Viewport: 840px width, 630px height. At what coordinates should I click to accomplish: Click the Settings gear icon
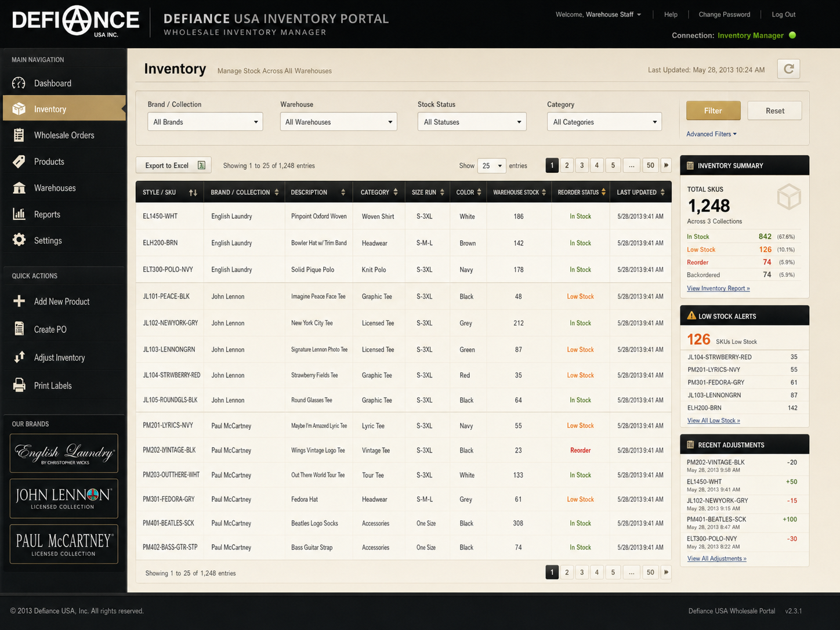pos(19,240)
